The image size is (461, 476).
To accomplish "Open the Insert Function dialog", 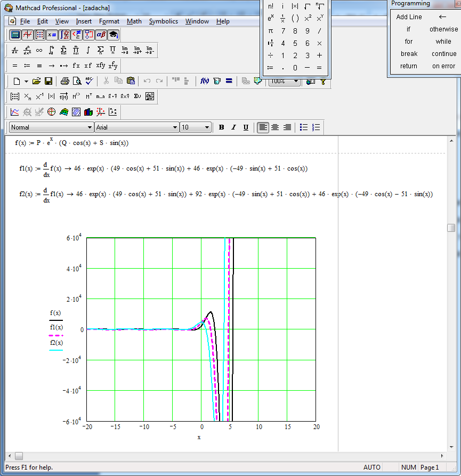I will click(204, 81).
